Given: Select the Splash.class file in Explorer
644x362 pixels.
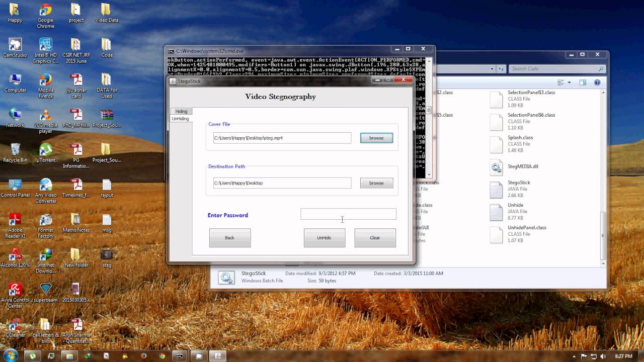Looking at the screenshot, I should tap(512, 144).
